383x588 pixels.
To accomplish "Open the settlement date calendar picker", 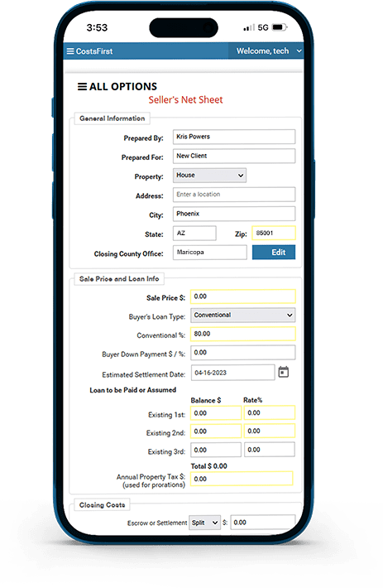I will point(284,372).
